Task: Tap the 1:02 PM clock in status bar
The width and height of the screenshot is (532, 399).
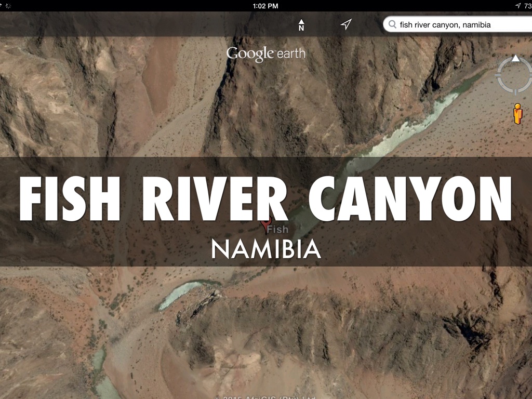Action: (x=265, y=6)
